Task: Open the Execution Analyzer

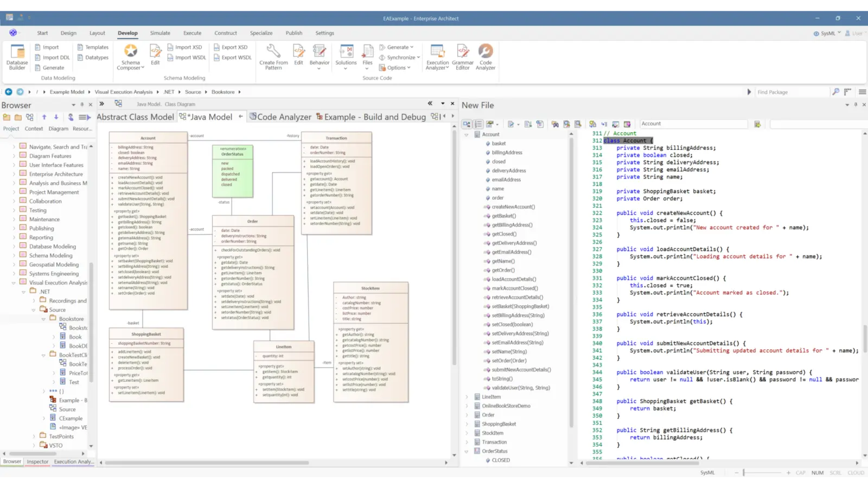Action: 437,57
